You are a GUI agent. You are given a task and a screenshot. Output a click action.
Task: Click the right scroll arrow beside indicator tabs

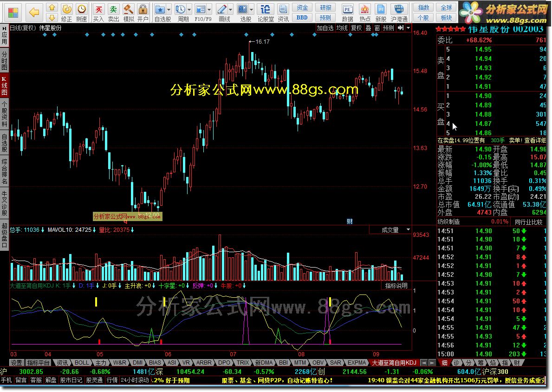pyautogui.click(x=432, y=362)
